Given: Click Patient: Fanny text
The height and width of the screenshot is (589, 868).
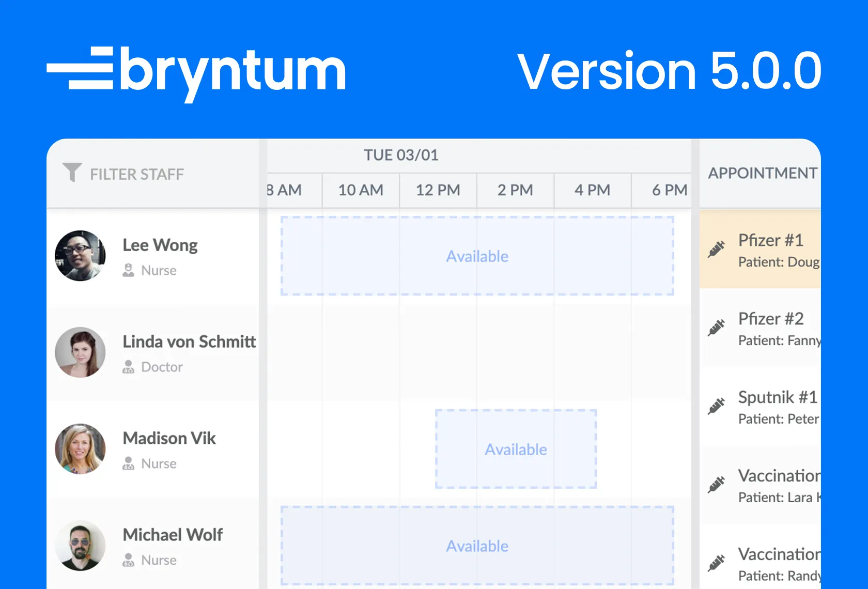Looking at the screenshot, I should coord(779,340).
